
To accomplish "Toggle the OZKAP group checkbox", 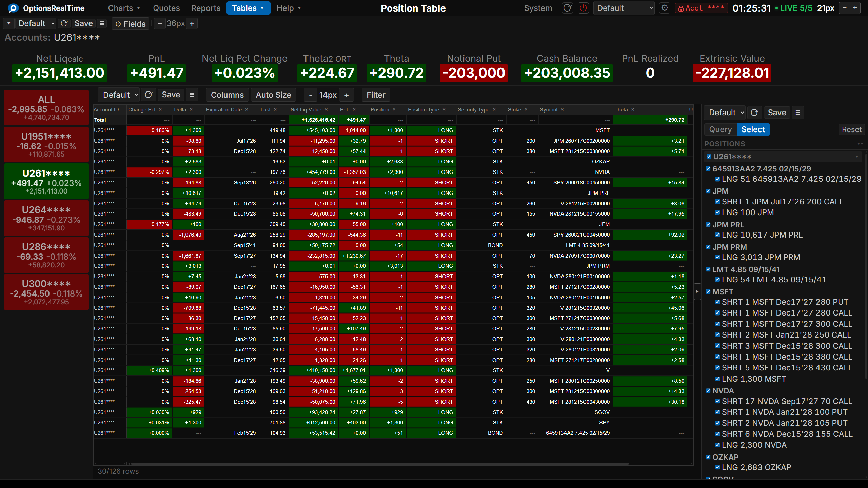I will coord(708,457).
